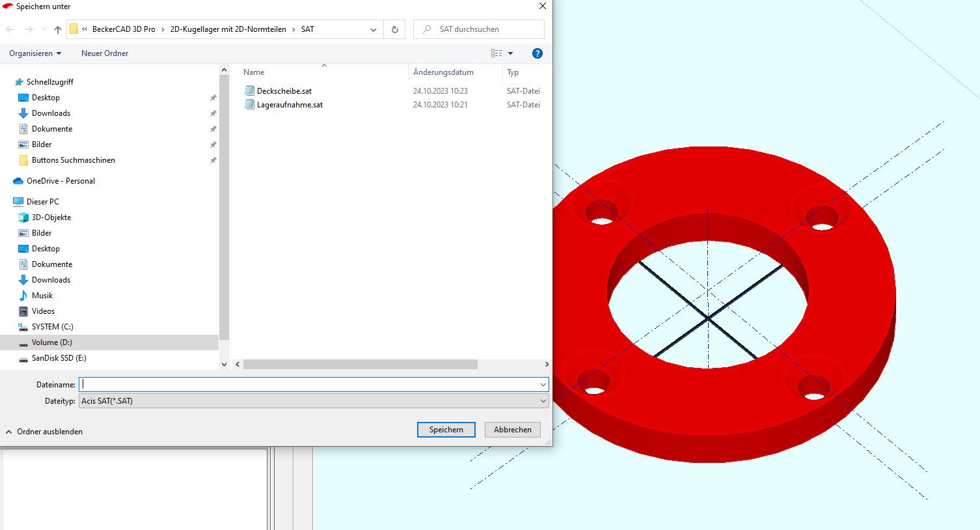Click the Speichern button
This screenshot has width=980, height=530.
(x=446, y=430)
